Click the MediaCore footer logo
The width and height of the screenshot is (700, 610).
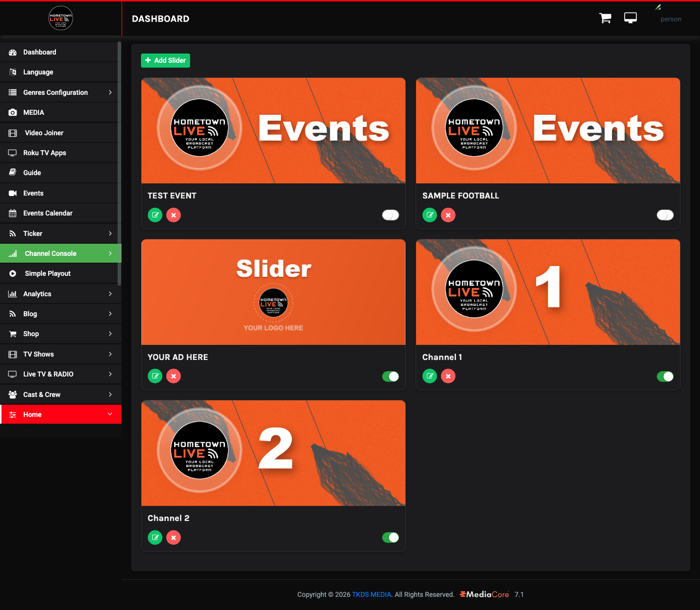click(484, 594)
